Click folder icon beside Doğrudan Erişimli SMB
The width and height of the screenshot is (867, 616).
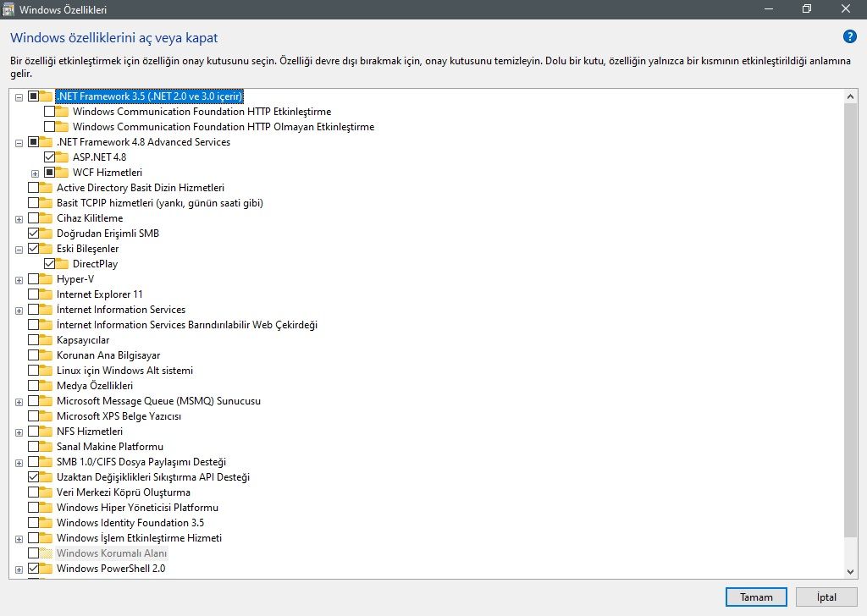tap(46, 234)
